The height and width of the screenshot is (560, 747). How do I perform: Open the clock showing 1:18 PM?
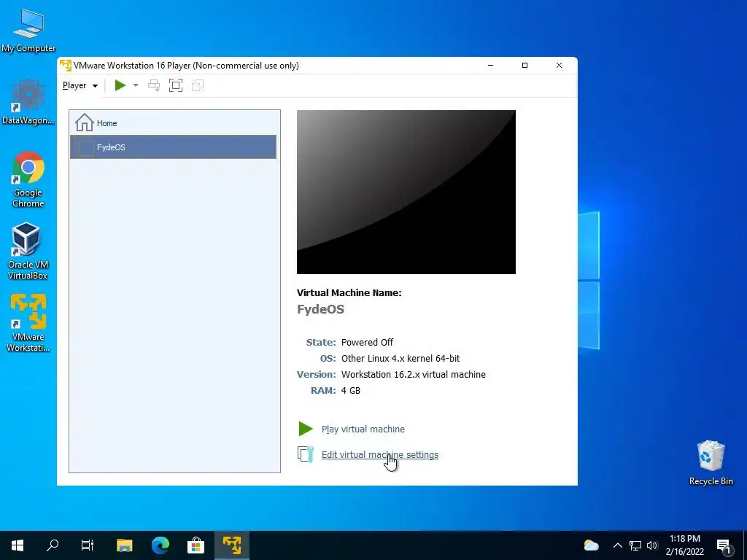click(x=685, y=545)
